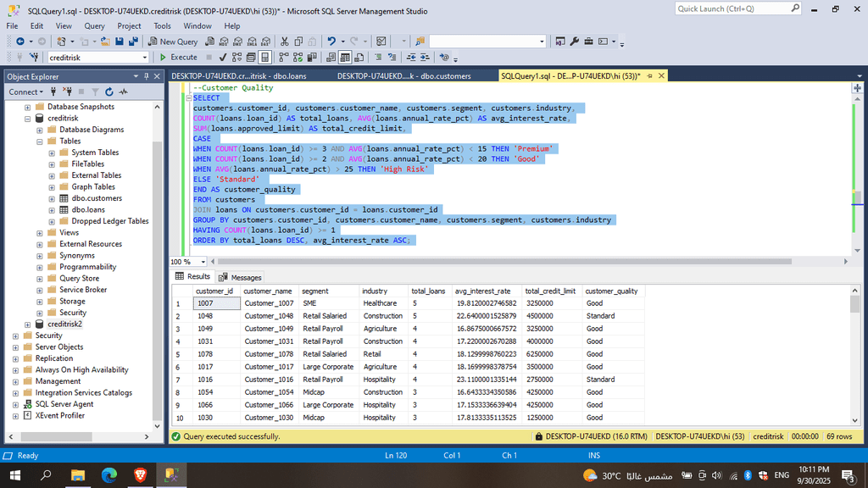Click the Execute query button

(178, 57)
